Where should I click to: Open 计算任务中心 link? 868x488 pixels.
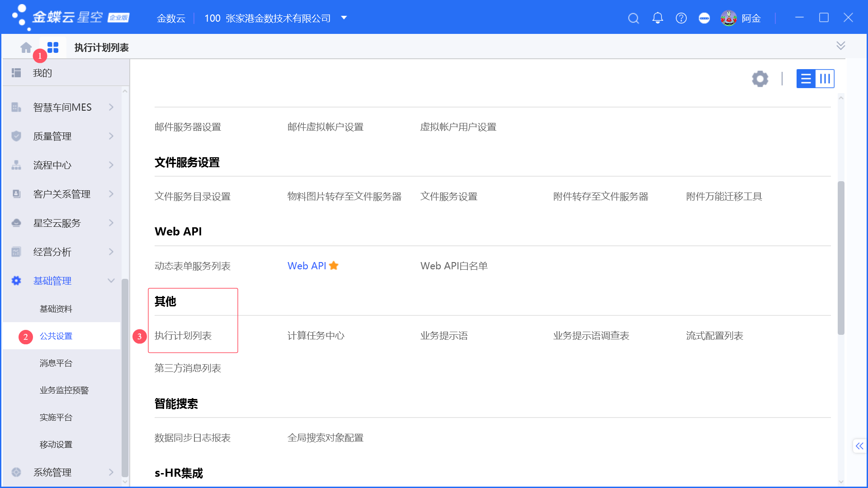[316, 336]
